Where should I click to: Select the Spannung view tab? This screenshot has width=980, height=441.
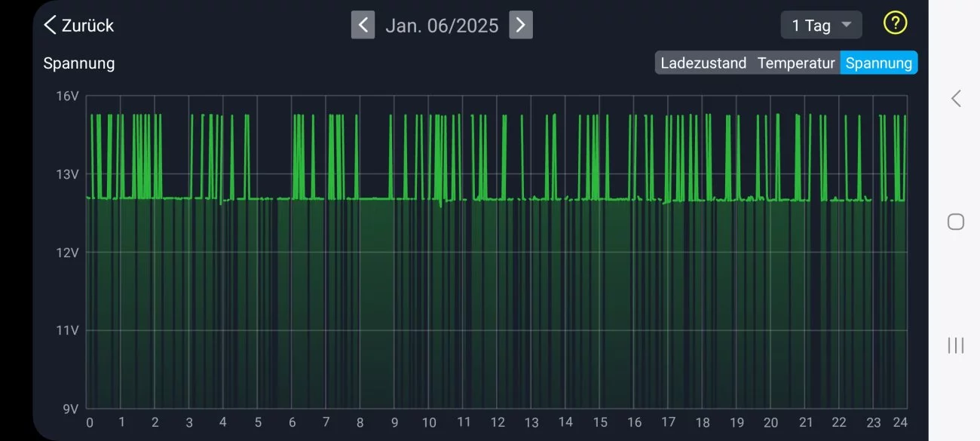click(x=878, y=63)
